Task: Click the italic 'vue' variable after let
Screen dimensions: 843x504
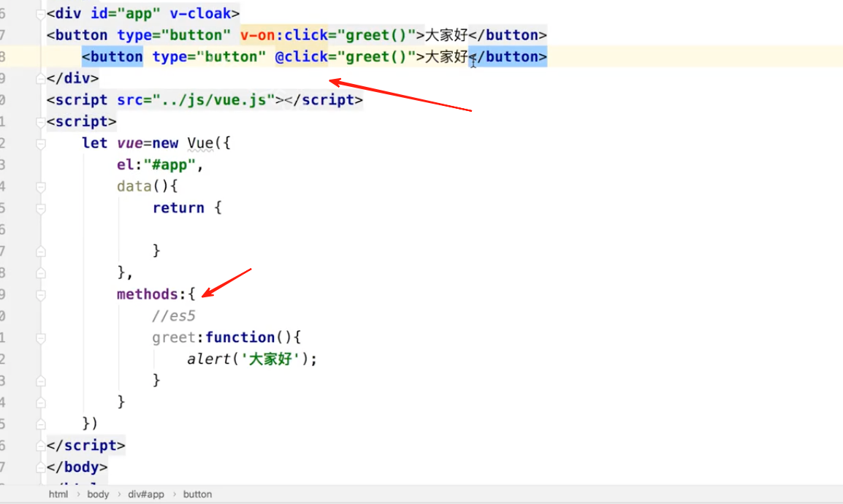Action: 129,143
